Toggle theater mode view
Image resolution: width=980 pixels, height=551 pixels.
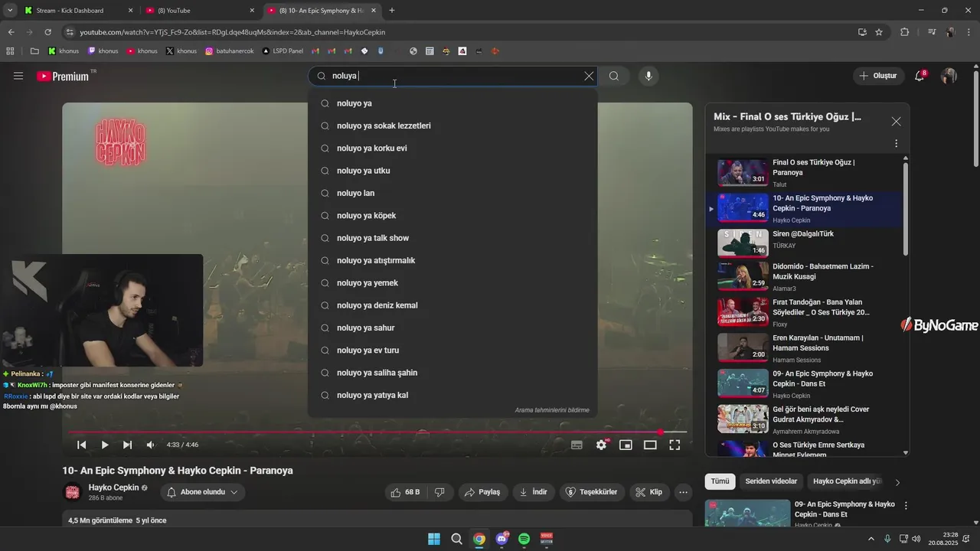(x=650, y=445)
